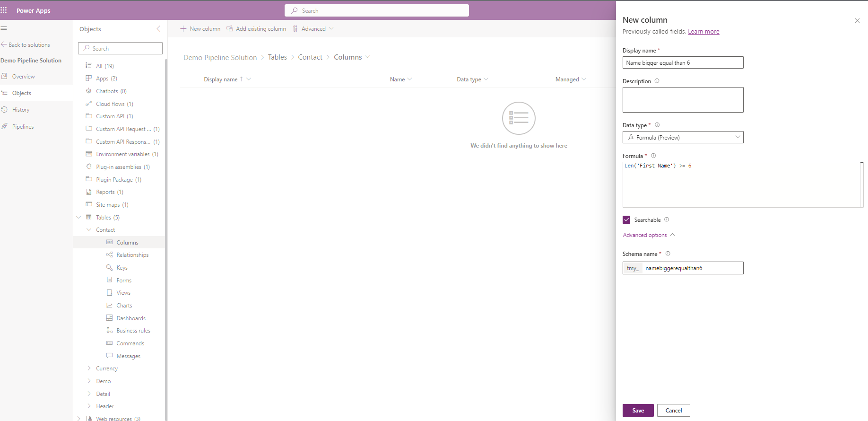
Task: Click the Overview icon in left nav
Action: point(4,76)
